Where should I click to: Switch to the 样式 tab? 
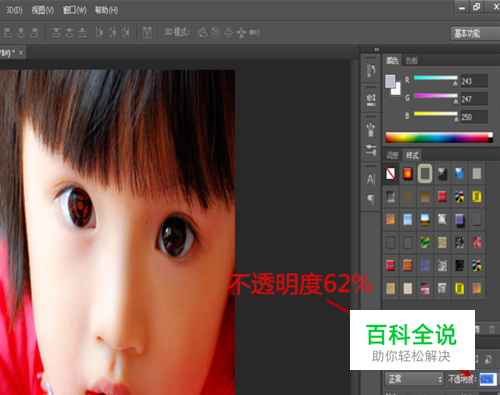[412, 155]
